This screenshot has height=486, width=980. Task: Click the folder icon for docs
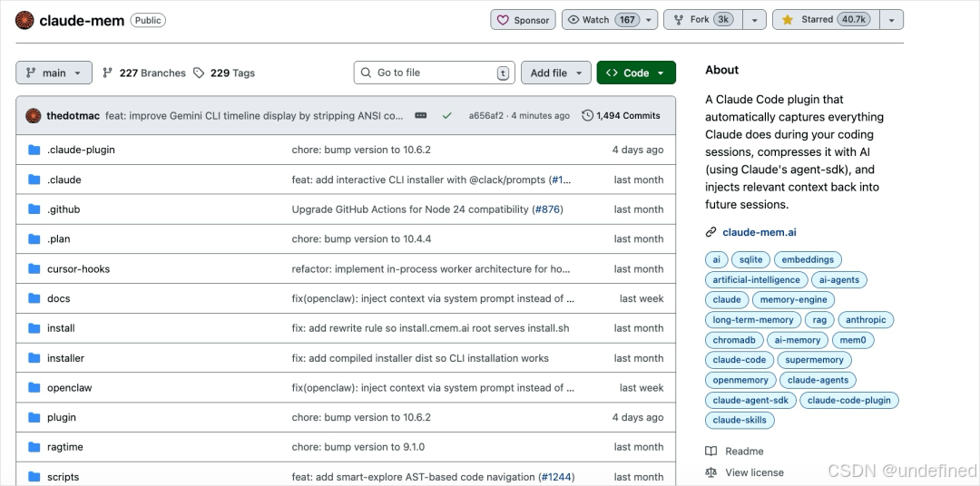(34, 298)
